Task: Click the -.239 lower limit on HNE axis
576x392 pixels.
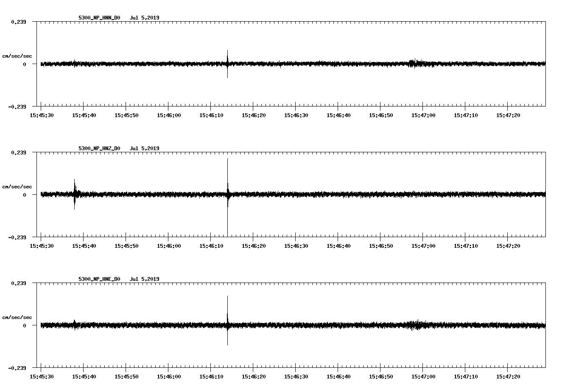Action: [x=17, y=368]
